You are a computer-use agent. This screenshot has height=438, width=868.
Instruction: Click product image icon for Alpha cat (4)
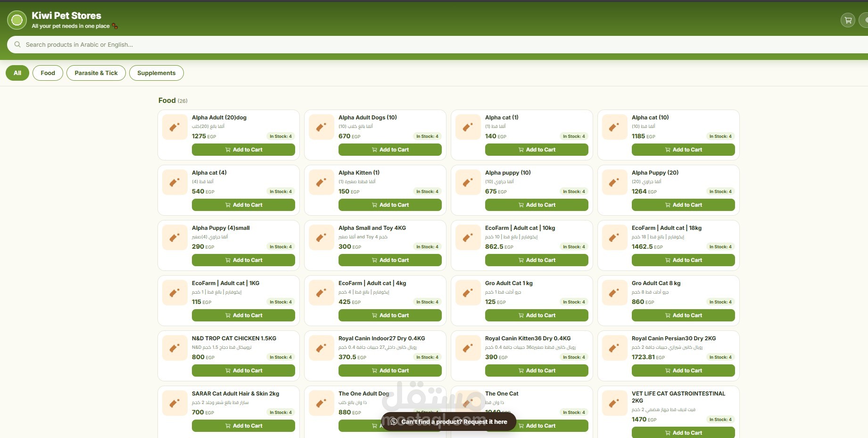click(x=174, y=182)
